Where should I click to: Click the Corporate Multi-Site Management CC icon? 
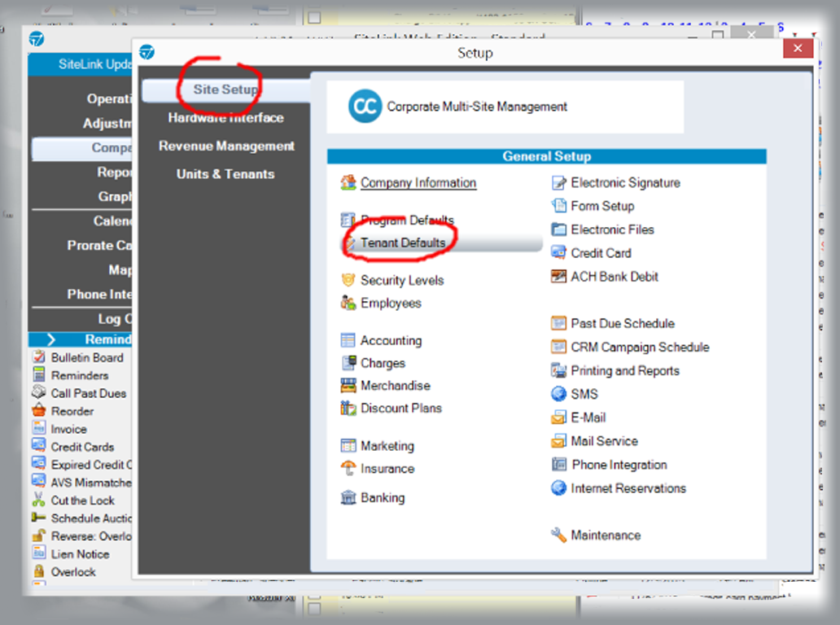pyautogui.click(x=365, y=107)
